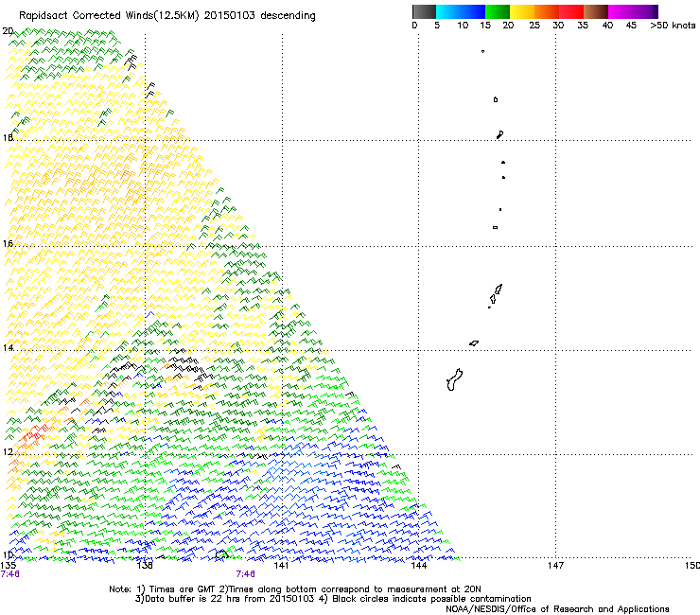Image resolution: width=700 pixels, height=615 pixels.
Task: Click the "138" longitude axis label
Action: 145,566
